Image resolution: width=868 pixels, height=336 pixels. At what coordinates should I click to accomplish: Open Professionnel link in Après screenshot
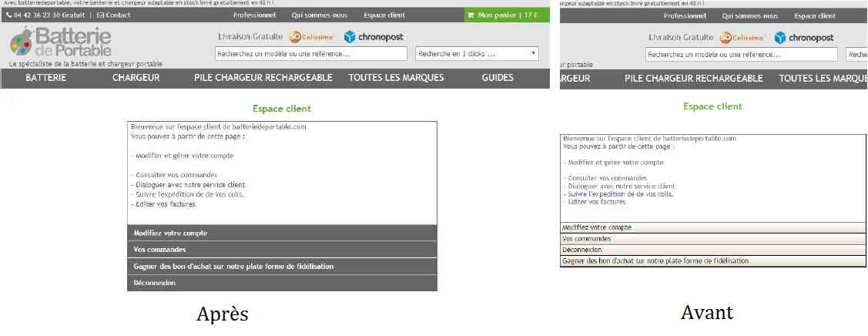click(255, 15)
